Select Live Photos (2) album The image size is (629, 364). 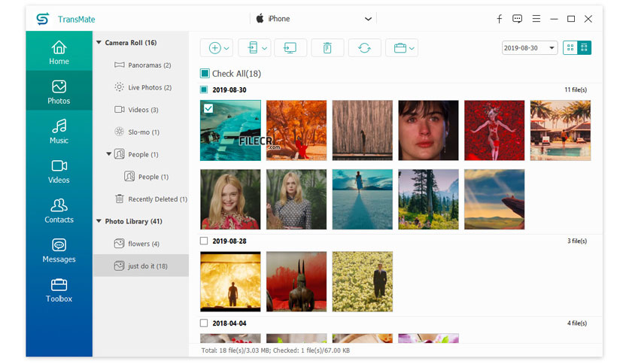point(143,87)
